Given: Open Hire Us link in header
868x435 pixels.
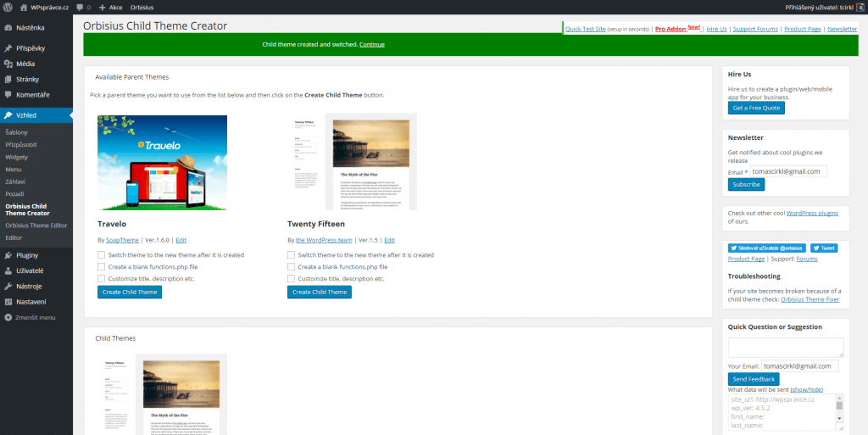Looking at the screenshot, I should pos(716,29).
